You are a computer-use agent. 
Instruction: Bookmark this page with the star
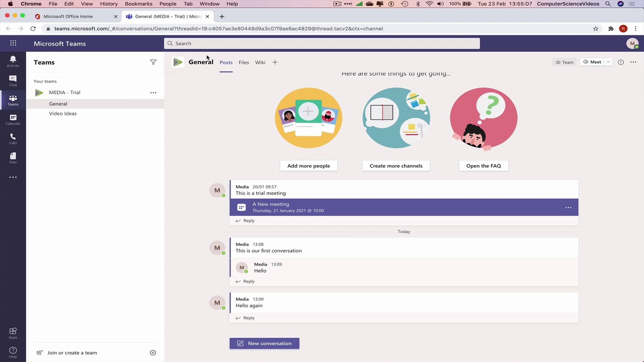[x=596, y=29]
